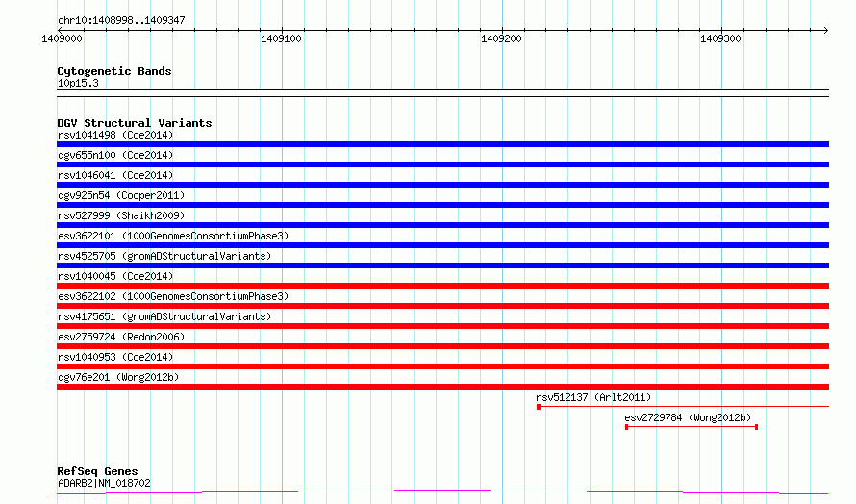This screenshot has height=504, width=856.
Task: Click the blue bar under dgv655n100
Action: tap(442, 164)
